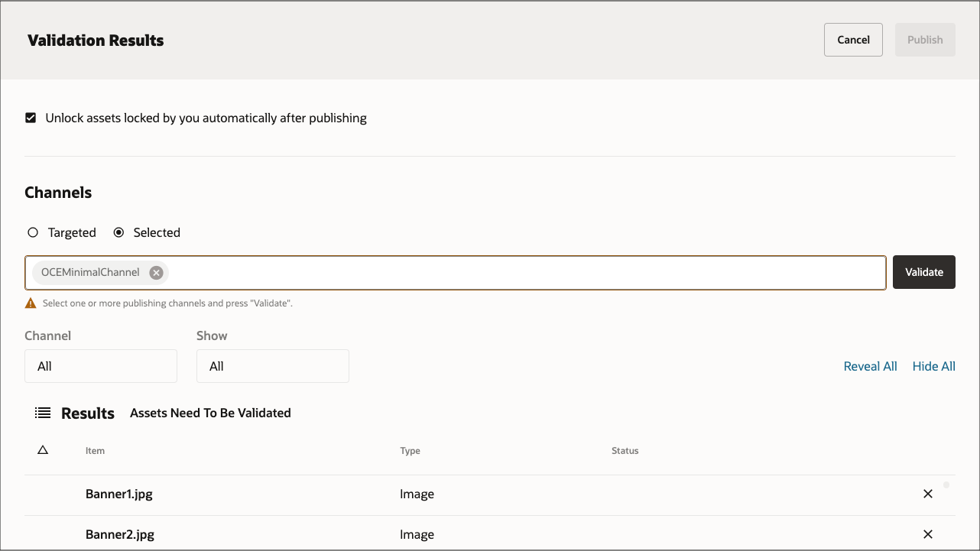This screenshot has height=551, width=980.
Task: Click the Validate button
Action: click(924, 271)
